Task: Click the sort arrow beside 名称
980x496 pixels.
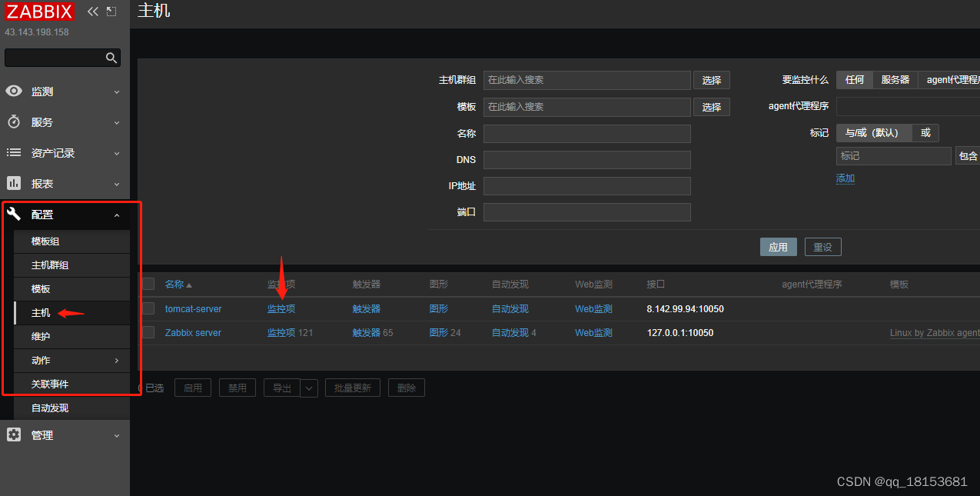Action: point(189,285)
